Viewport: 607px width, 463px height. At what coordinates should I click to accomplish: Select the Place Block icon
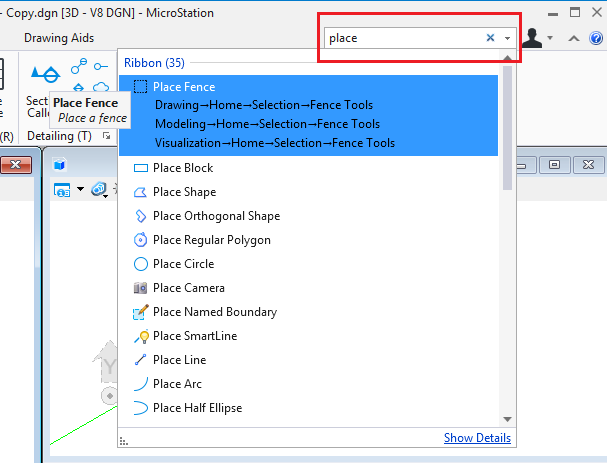click(141, 168)
